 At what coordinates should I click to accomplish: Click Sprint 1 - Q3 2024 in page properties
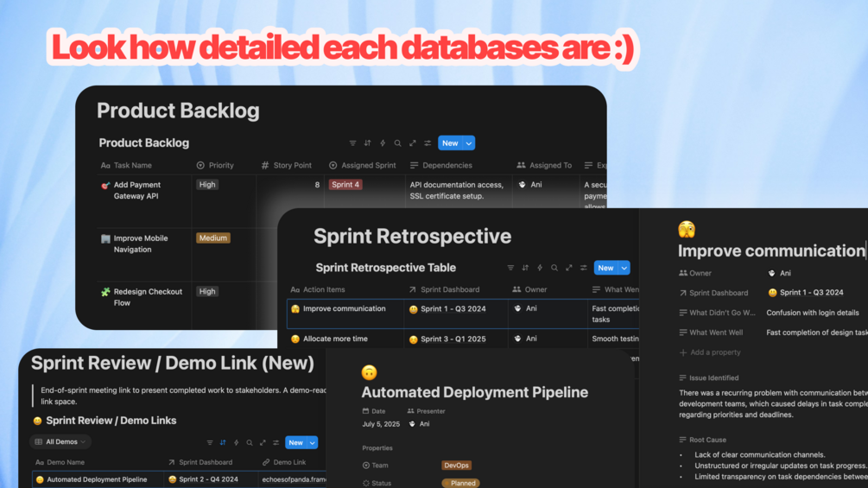[x=812, y=293]
